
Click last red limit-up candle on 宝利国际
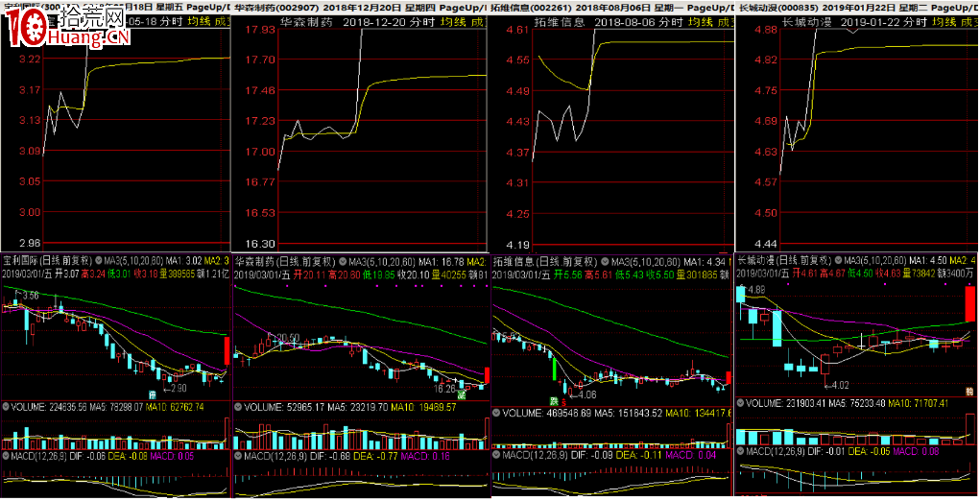point(227,350)
